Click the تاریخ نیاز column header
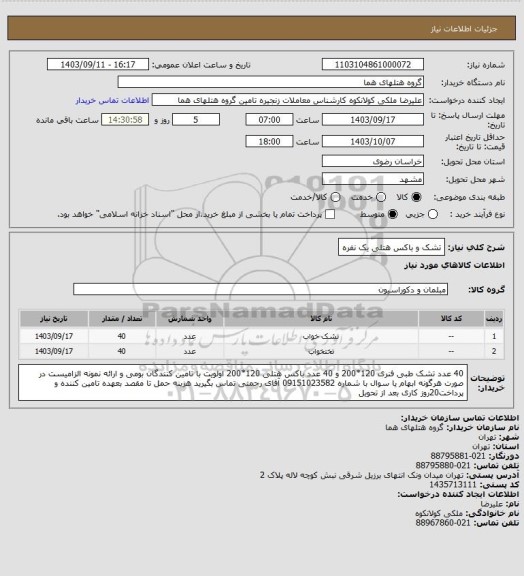Viewport: 524px width, 576px height. (54, 318)
